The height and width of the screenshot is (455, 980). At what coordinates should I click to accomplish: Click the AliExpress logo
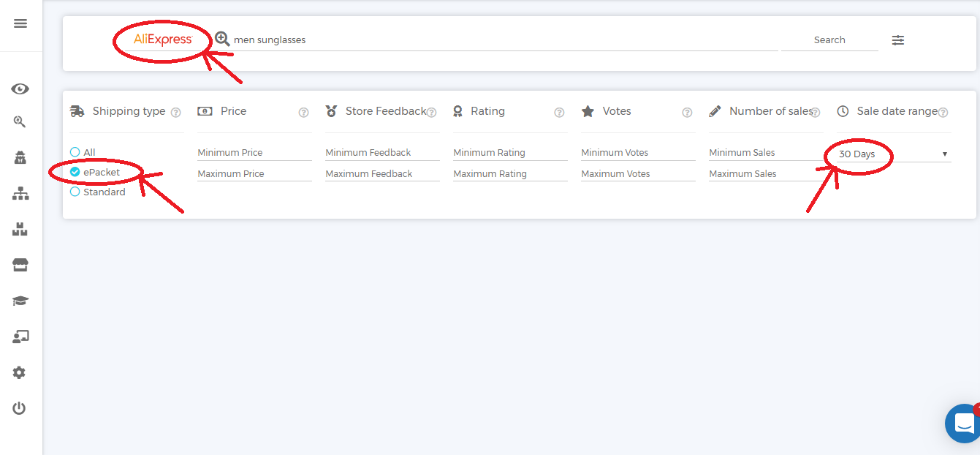point(163,40)
